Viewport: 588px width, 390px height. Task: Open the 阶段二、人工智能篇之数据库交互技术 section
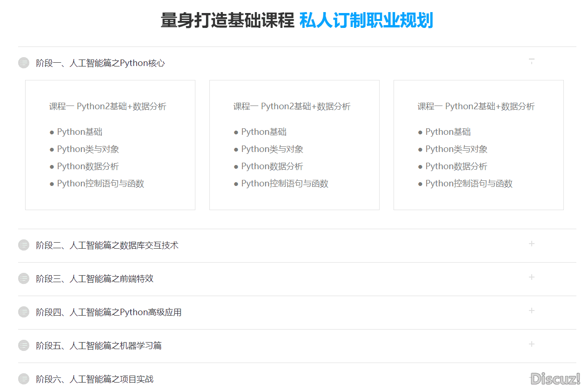(x=107, y=245)
